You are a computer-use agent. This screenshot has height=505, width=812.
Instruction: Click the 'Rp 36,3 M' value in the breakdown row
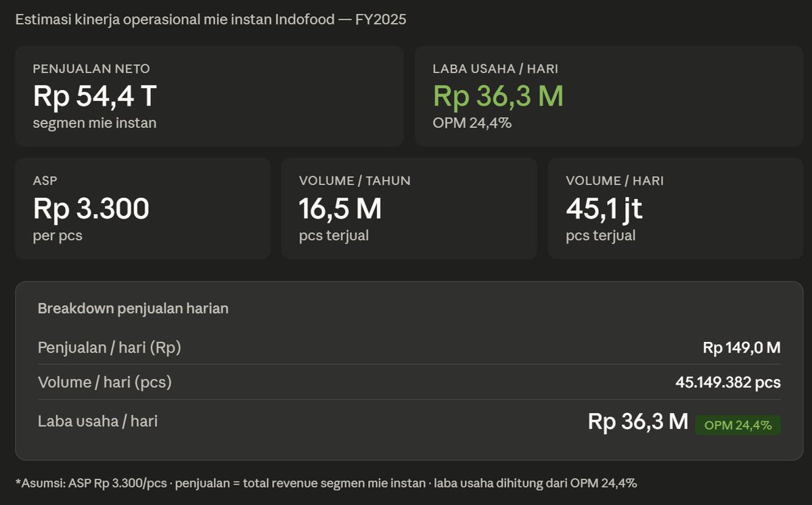point(638,422)
